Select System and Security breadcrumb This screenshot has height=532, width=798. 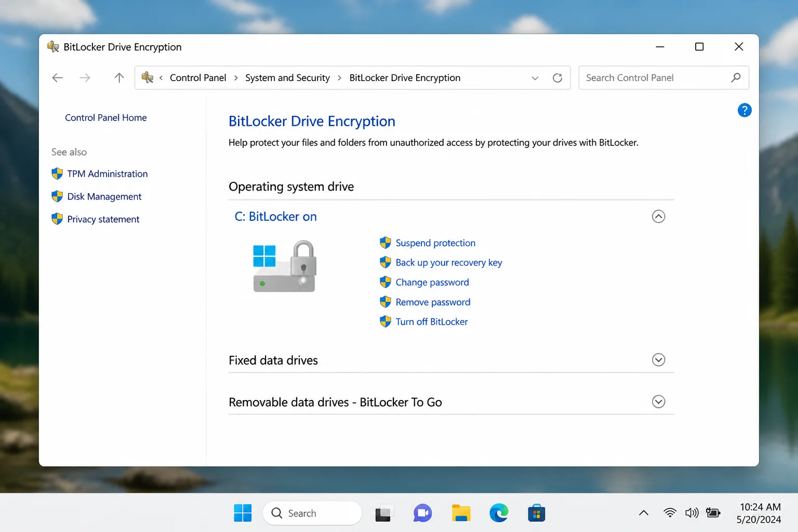[x=287, y=78]
